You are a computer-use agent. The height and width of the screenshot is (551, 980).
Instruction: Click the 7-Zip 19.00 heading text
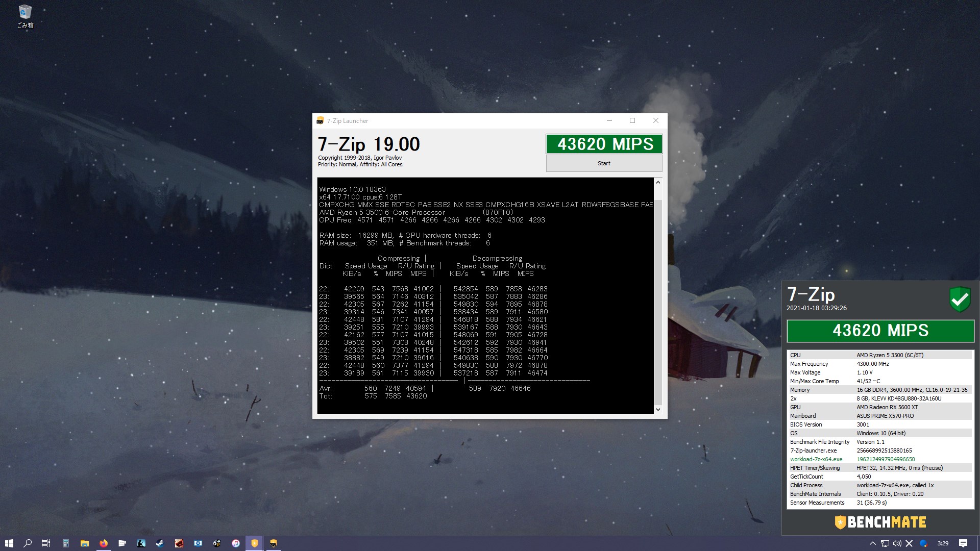[x=369, y=144]
